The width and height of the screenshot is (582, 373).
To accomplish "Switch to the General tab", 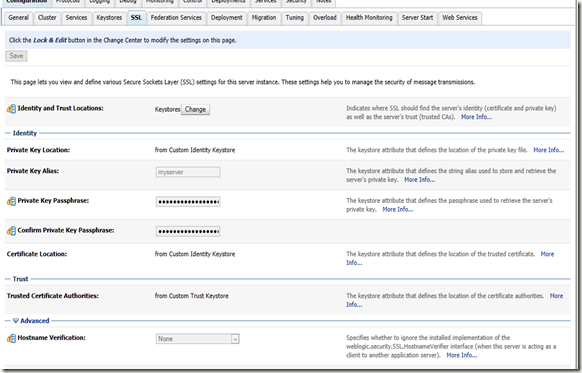I will pyautogui.click(x=18, y=18).
